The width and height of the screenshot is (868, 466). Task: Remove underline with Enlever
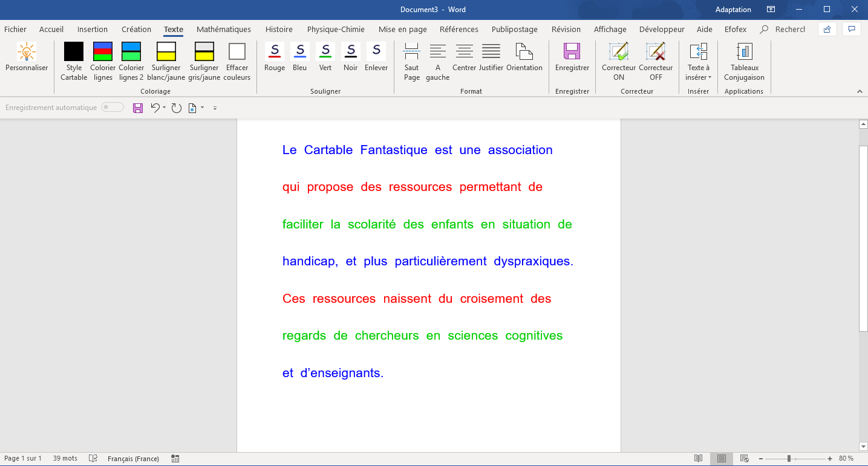(376, 51)
